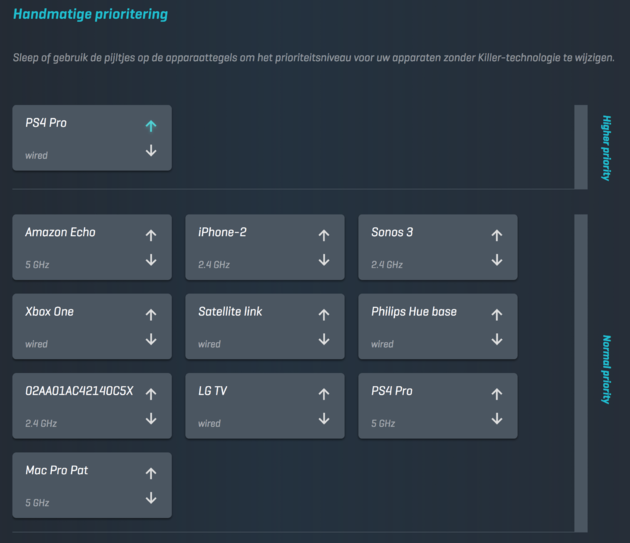Click the Sleep of gebruik instruction text

[x=314, y=58]
